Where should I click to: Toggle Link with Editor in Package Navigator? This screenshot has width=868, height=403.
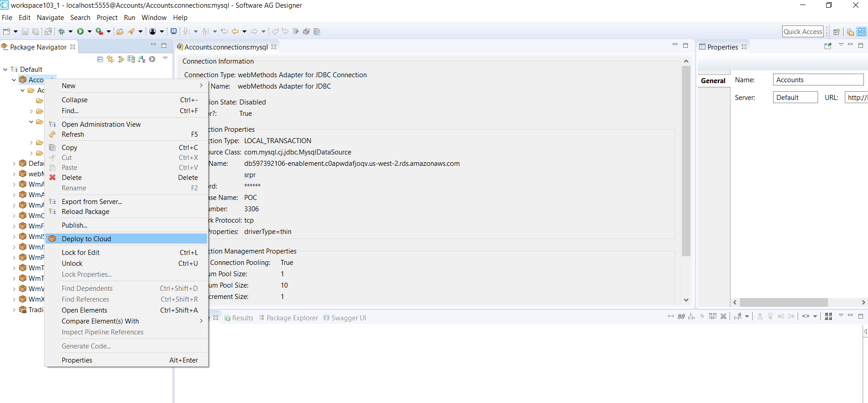click(110, 59)
